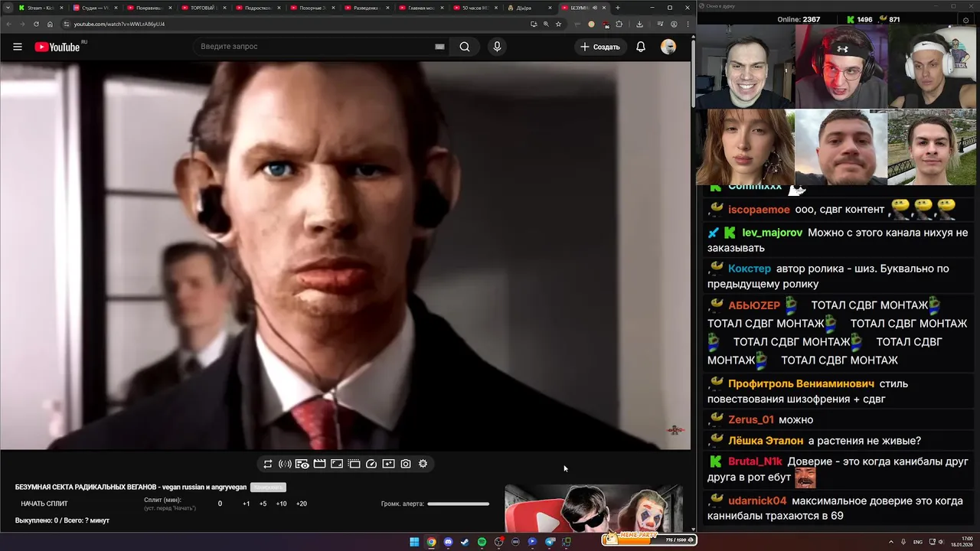Click the YouTube search magnifier button
This screenshot has width=980, height=551.
click(x=465, y=47)
